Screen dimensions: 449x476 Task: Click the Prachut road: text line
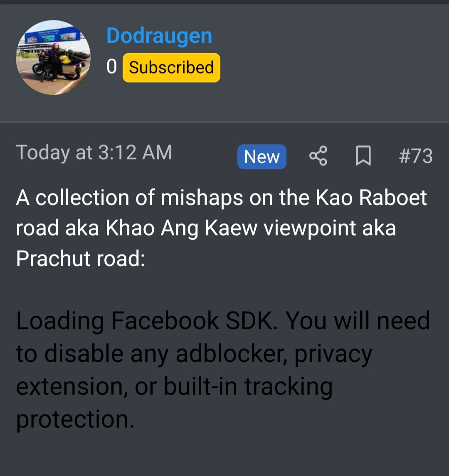point(81,259)
